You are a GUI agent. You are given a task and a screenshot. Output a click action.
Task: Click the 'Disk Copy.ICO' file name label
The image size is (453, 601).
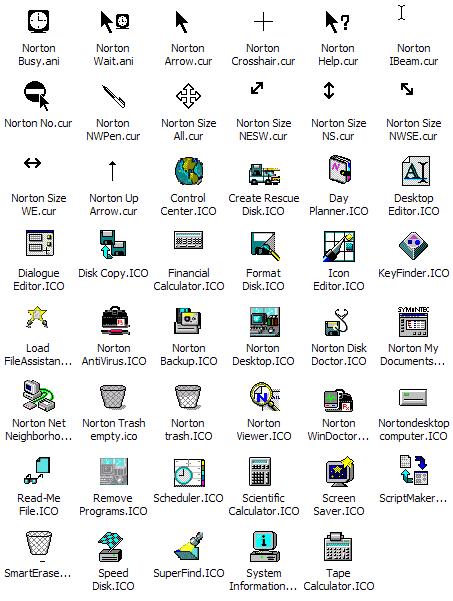point(113,273)
